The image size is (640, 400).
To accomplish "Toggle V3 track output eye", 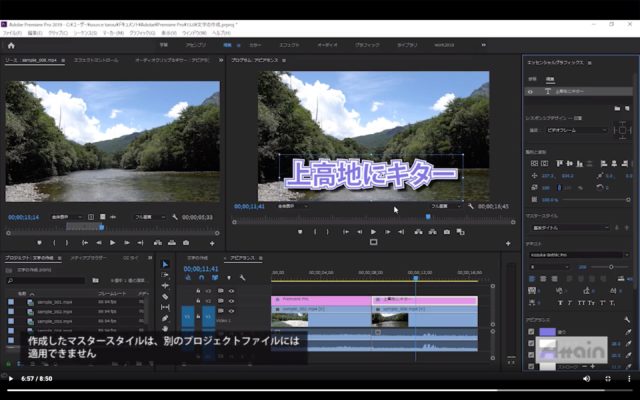I will coord(231,291).
